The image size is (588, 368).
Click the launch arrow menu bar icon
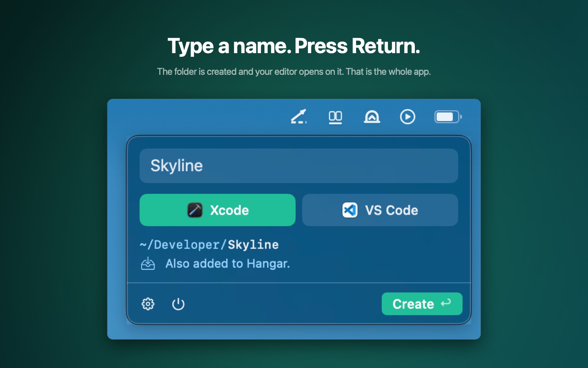click(298, 117)
